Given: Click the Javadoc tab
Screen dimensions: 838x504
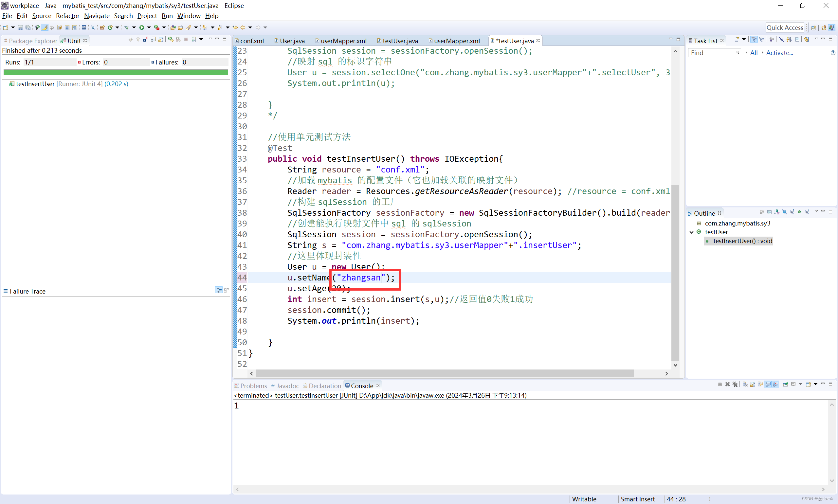Looking at the screenshot, I should 285,386.
